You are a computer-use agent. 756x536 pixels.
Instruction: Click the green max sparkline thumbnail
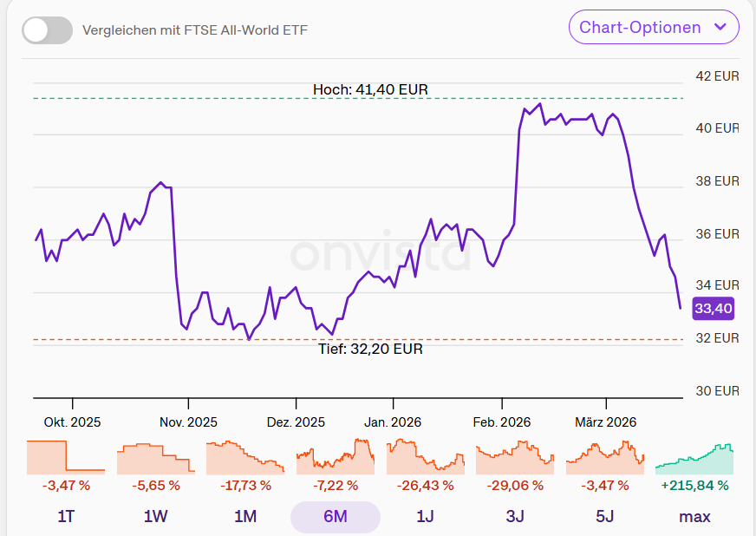click(x=694, y=457)
